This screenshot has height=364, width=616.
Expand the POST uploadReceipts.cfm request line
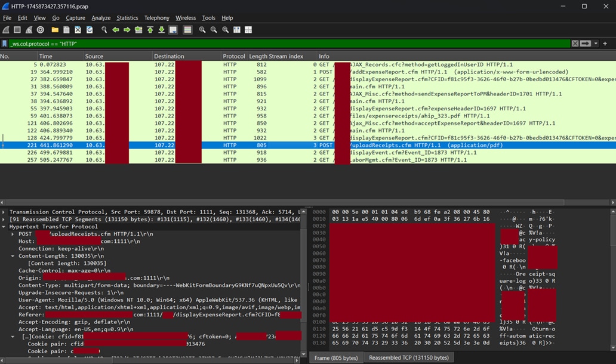(13, 234)
